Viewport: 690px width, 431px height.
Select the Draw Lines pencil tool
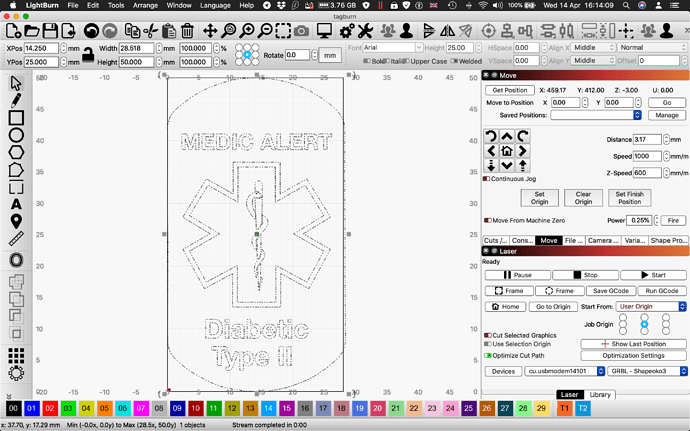point(16,100)
